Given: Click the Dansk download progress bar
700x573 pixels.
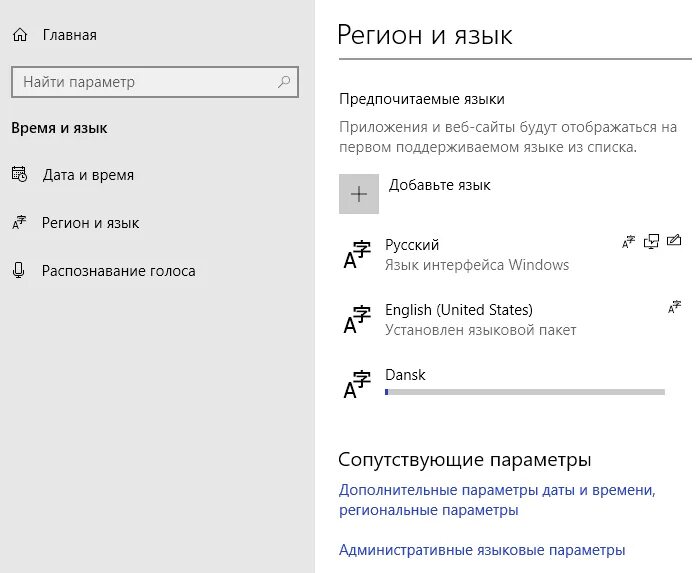Looking at the screenshot, I should click(524, 392).
